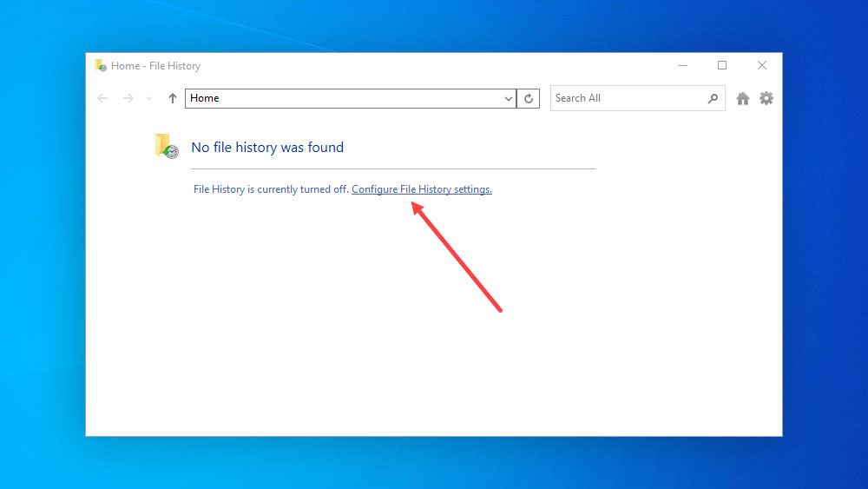Minimize the File History window

tap(683, 65)
